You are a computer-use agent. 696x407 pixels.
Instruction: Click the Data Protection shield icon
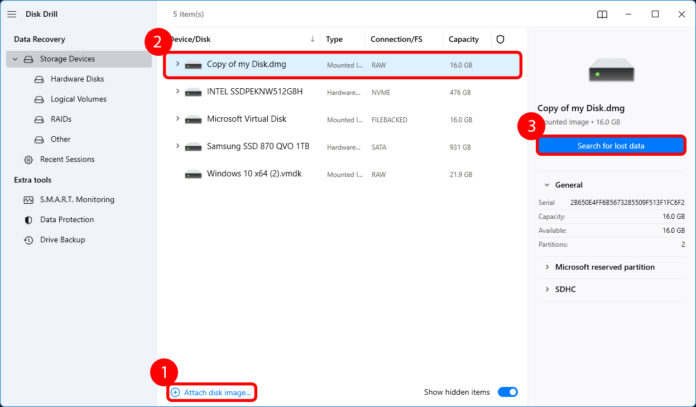click(28, 220)
